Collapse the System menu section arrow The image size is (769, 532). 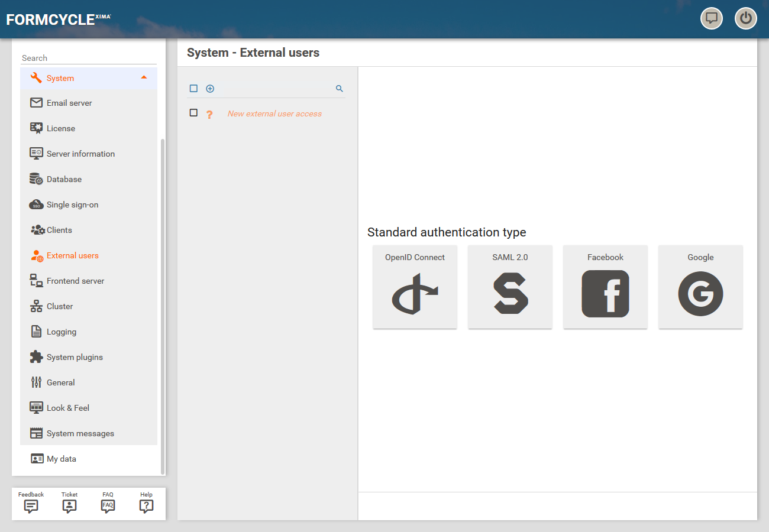pyautogui.click(x=144, y=77)
